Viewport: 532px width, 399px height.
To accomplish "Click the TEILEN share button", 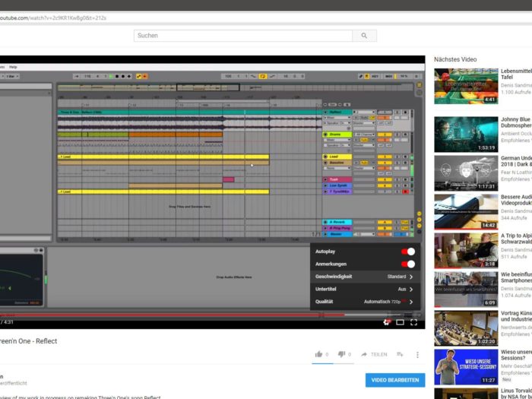I will [374, 354].
